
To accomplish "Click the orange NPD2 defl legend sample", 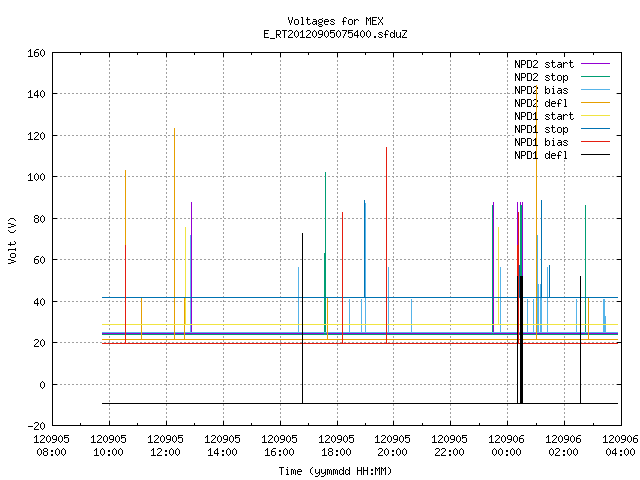I will (x=595, y=103).
